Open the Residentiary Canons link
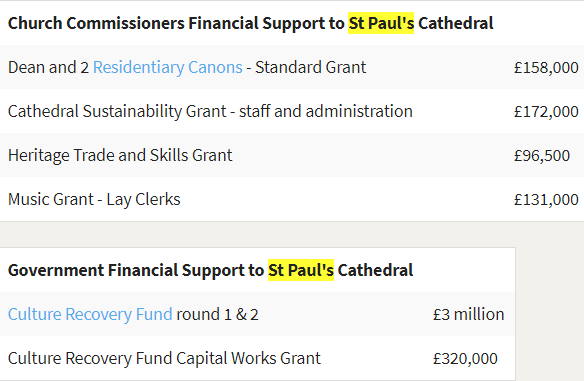Viewport: 584px width, 381px height. [x=168, y=67]
